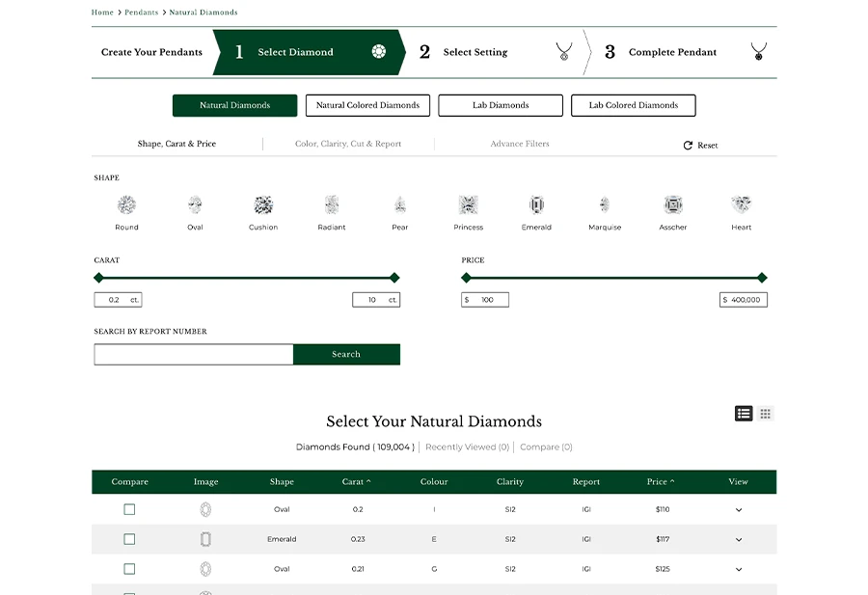This screenshot has width=868, height=595.
Task: Sort by the Price column header
Action: [661, 481]
